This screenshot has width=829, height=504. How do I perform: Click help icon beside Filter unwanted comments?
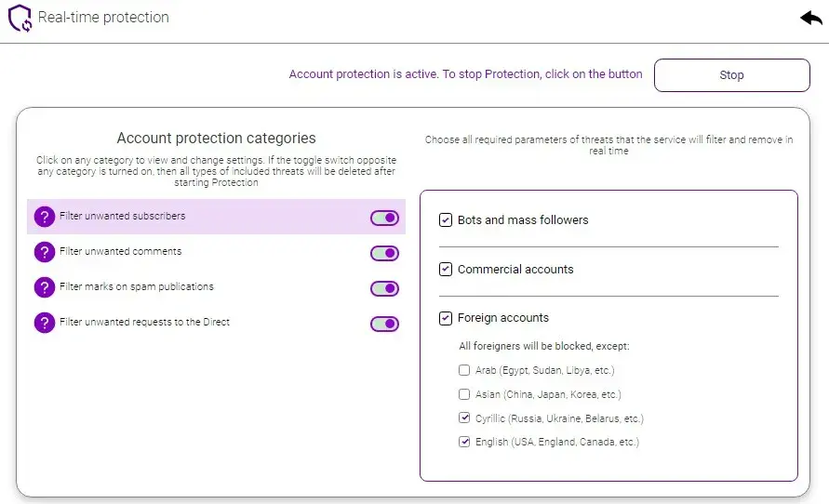44,252
